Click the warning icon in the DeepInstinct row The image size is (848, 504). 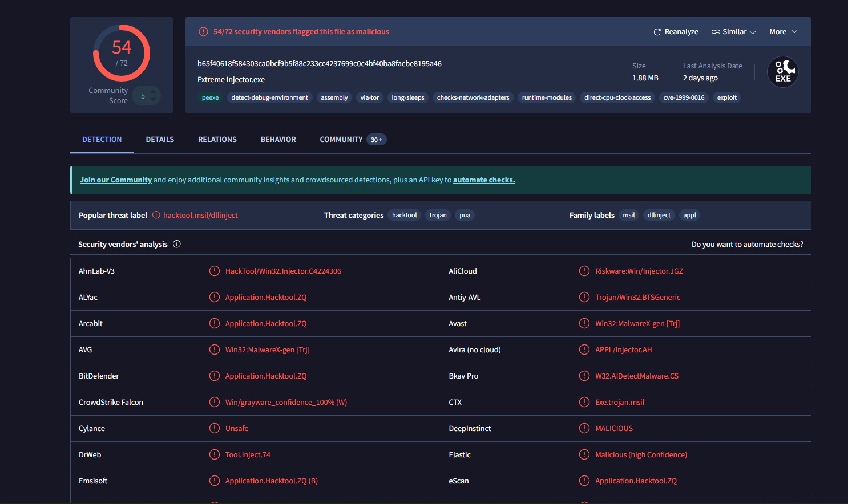(x=584, y=429)
